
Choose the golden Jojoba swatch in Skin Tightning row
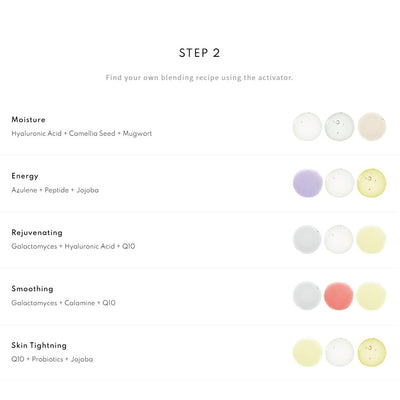[x=372, y=353]
